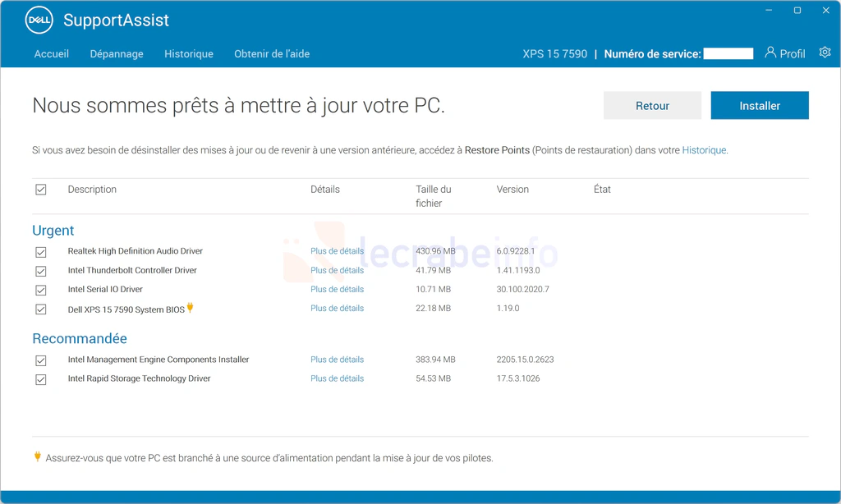Image resolution: width=841 pixels, height=504 pixels.
Task: Open the Historique tab
Action: 189,54
